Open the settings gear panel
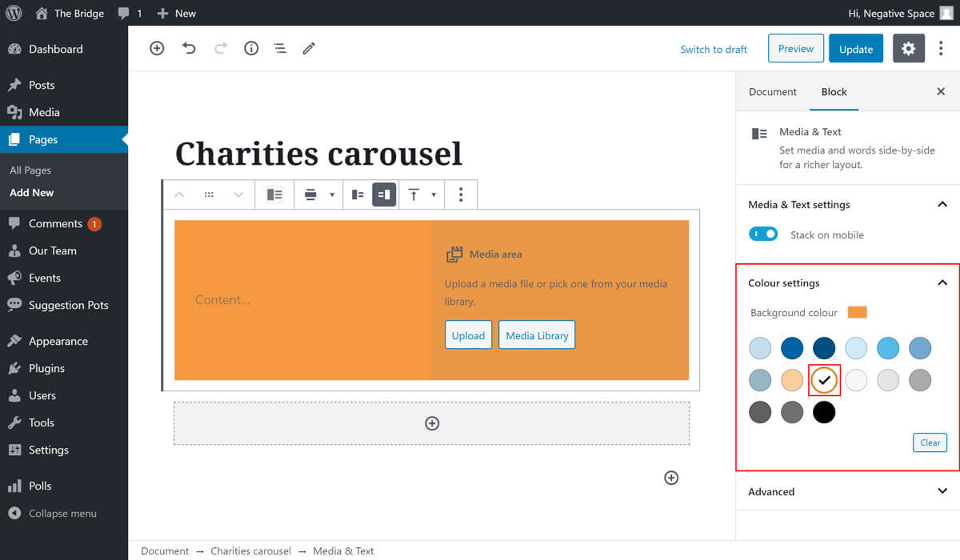The image size is (960, 560). coord(908,49)
